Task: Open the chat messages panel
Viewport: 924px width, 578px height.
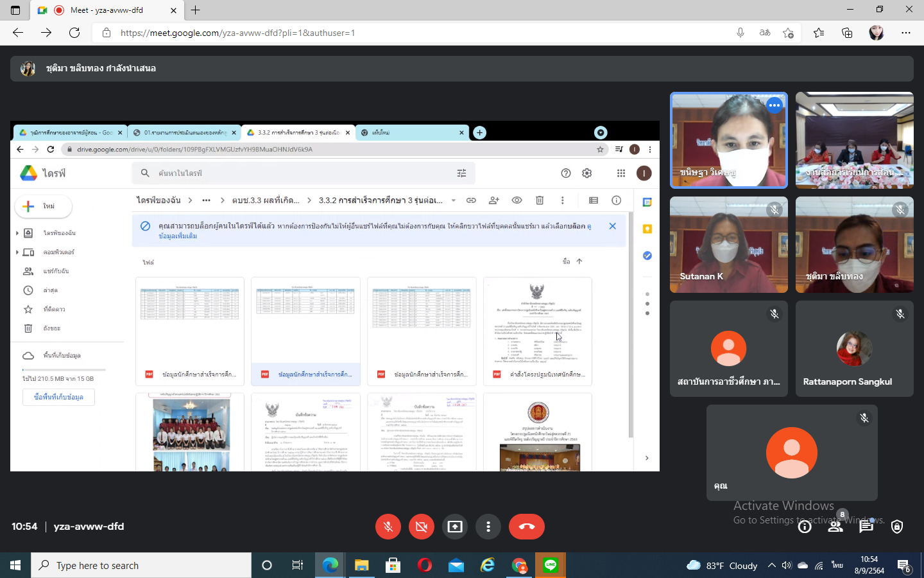Action: point(866,527)
